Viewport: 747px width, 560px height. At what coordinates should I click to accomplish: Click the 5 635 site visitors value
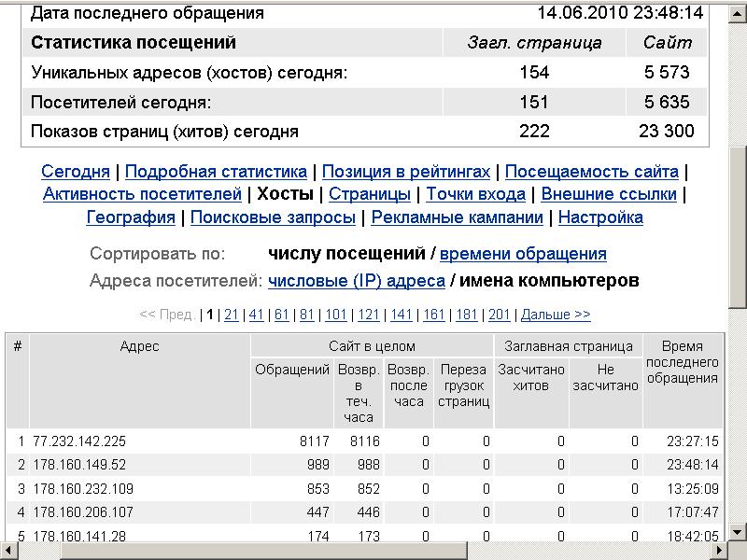(667, 102)
